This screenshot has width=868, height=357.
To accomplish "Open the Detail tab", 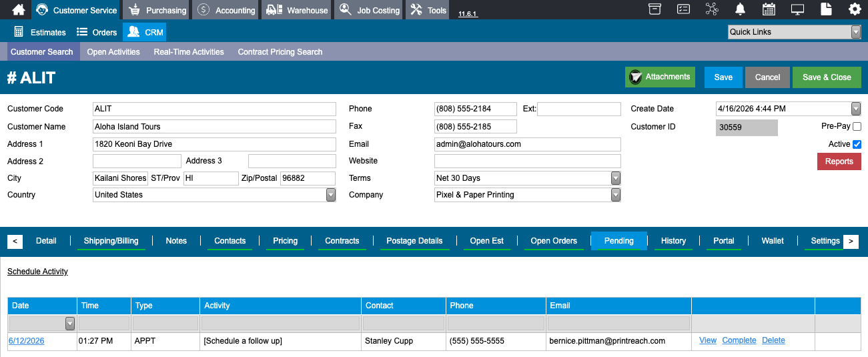I will [46, 241].
